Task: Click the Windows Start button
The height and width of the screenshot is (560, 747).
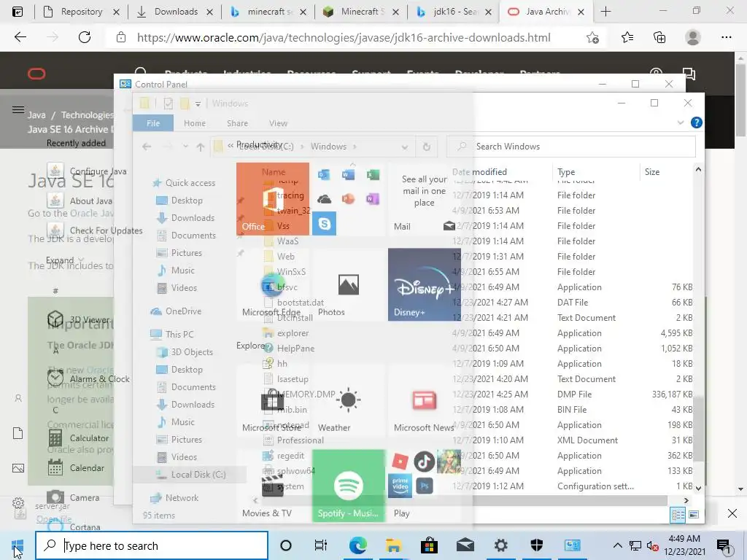Action: [x=18, y=545]
